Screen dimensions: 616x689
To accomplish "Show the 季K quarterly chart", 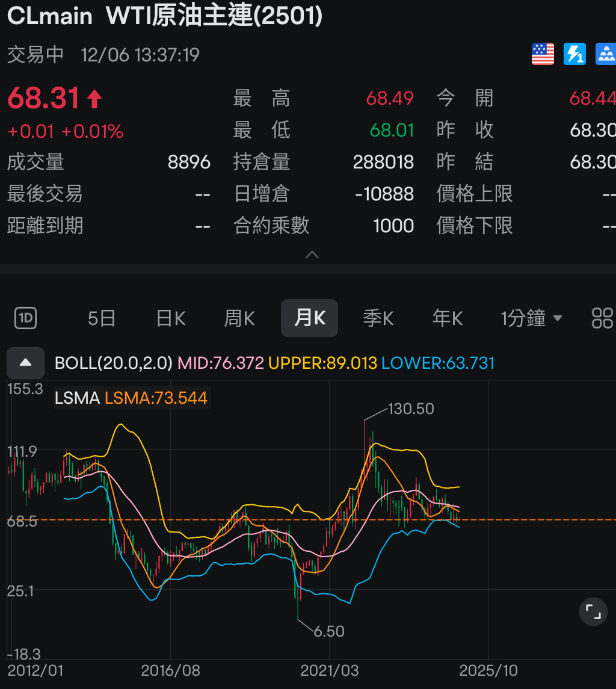I will pos(378,318).
